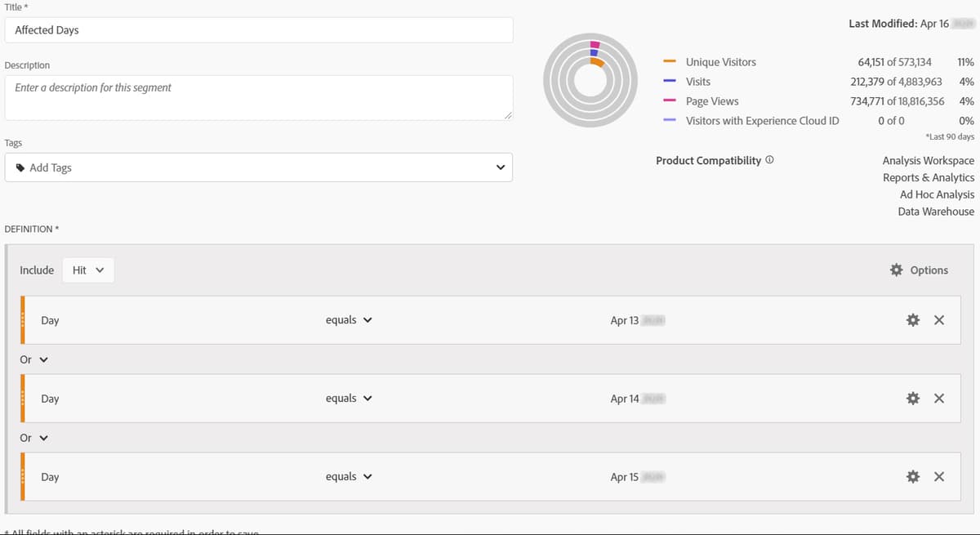Remove the Apr 14 Day rule
The image size is (980, 535).
[938, 398]
